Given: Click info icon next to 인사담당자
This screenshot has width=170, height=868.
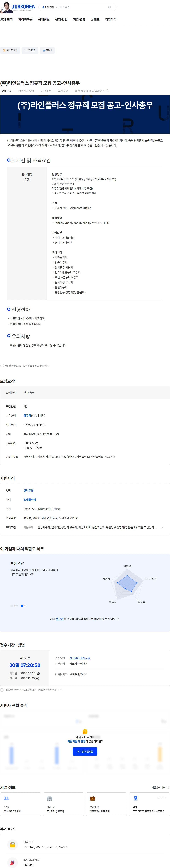Looking at the screenshot, I should pyautogui.click(x=86, y=674).
